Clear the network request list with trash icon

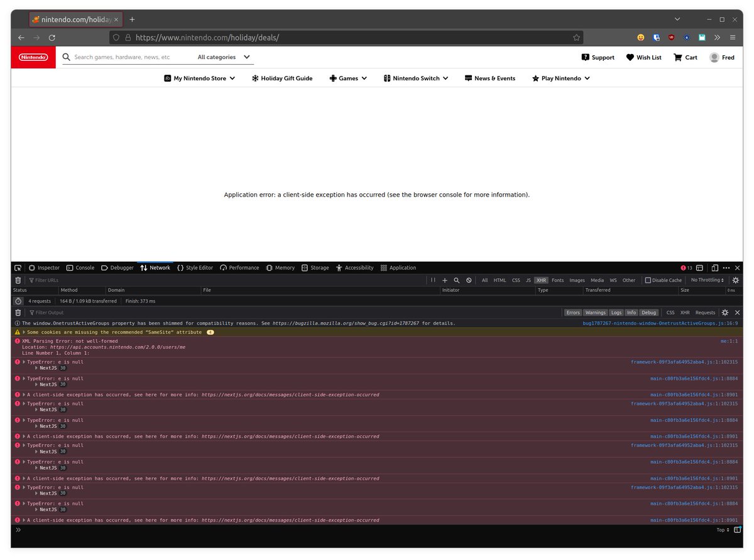(18, 280)
